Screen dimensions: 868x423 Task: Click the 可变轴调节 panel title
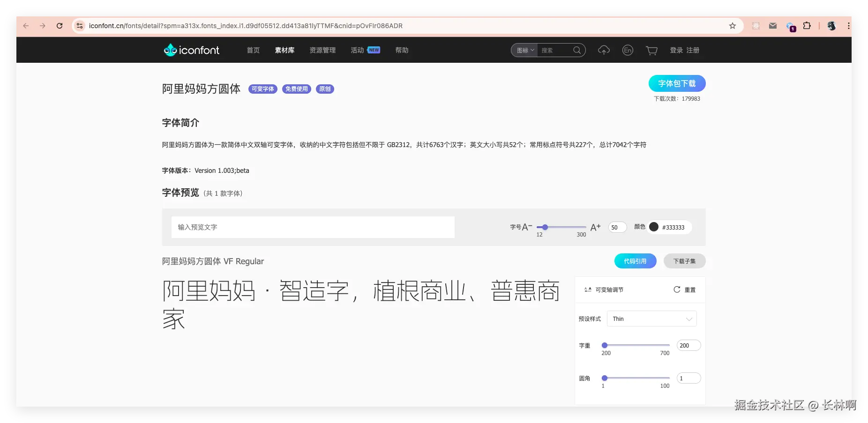point(609,290)
